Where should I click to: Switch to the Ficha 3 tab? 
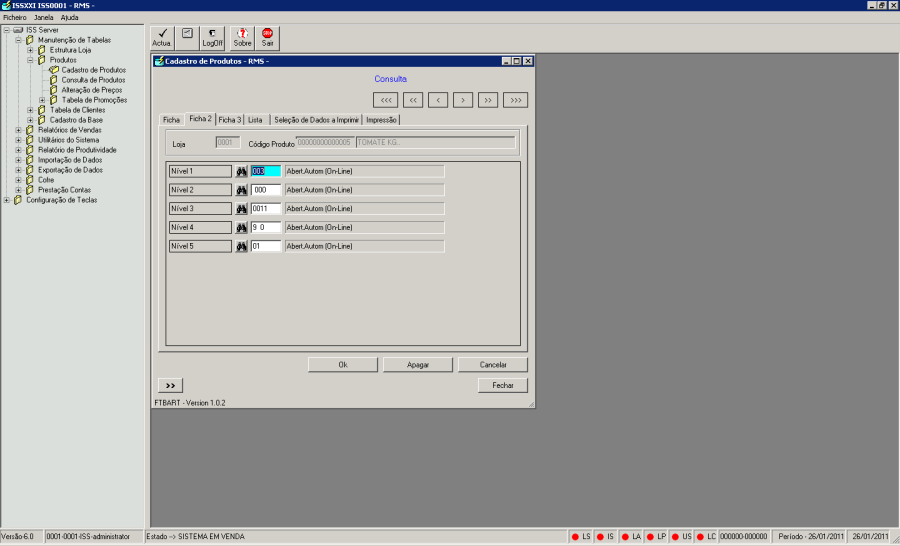tap(230, 119)
